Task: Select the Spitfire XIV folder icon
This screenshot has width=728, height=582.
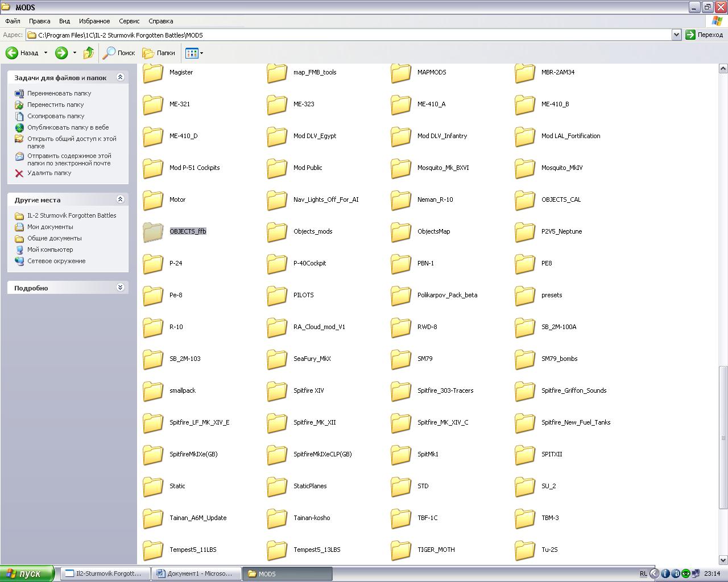Action: point(277,390)
